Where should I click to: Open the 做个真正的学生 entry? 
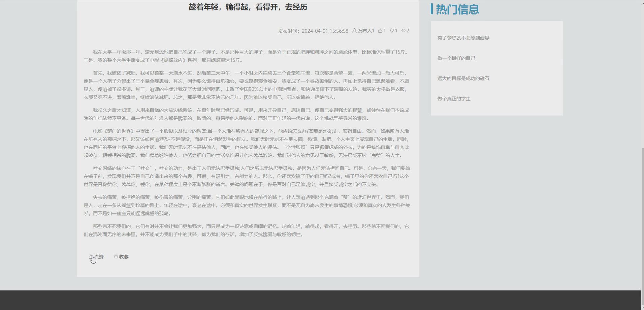[453, 98]
